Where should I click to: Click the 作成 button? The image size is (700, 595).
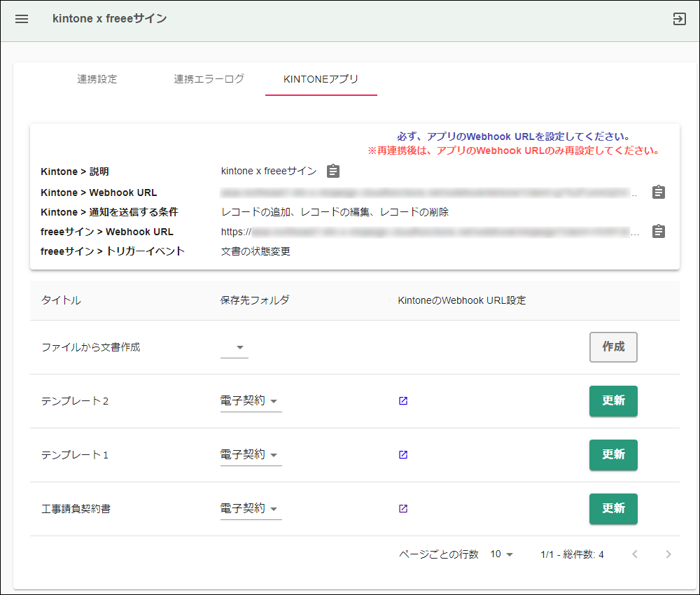click(x=613, y=346)
